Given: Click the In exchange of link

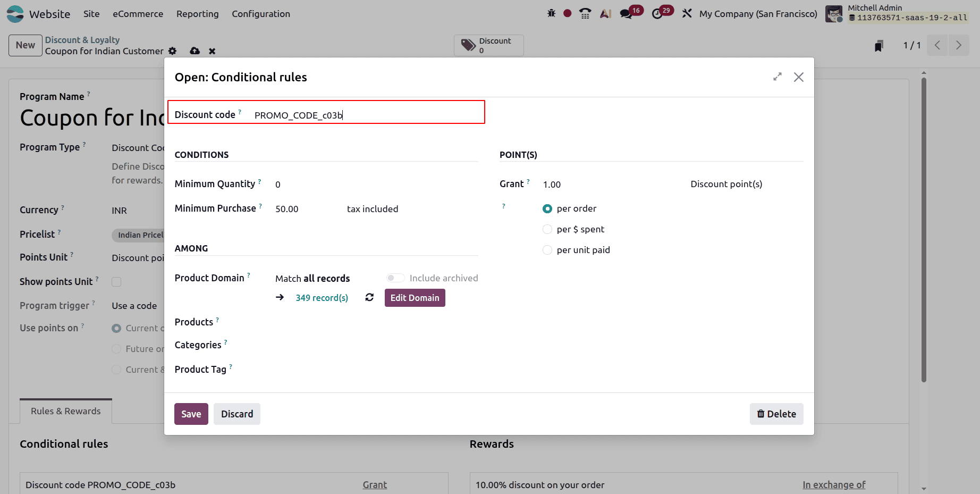Looking at the screenshot, I should click(x=834, y=484).
